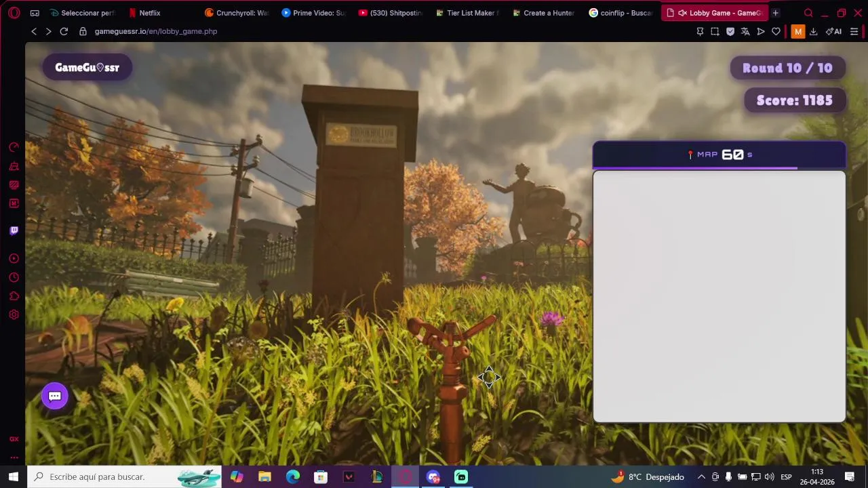Switch to the Create a Hunter tab
868x488 pixels.
pos(545,13)
